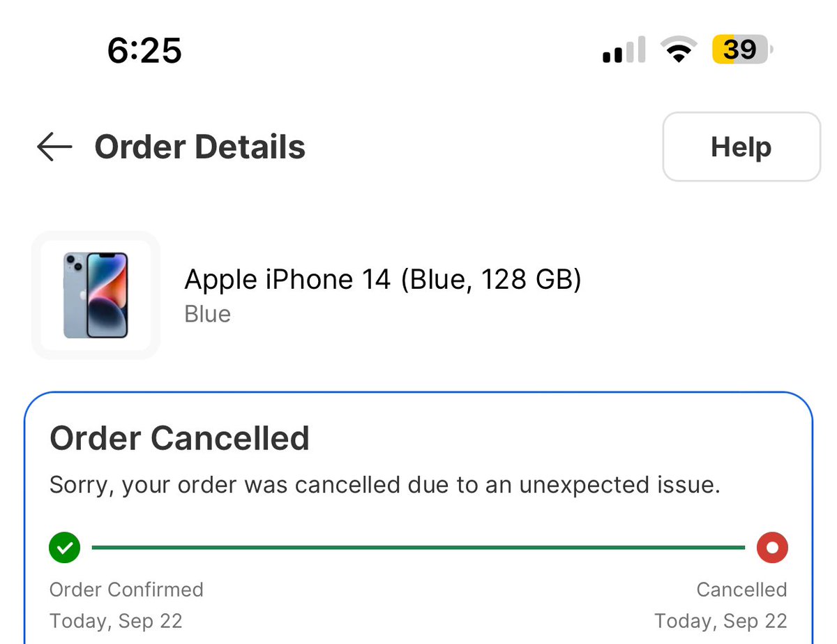Tap the 6:25 clock in status bar

(144, 50)
